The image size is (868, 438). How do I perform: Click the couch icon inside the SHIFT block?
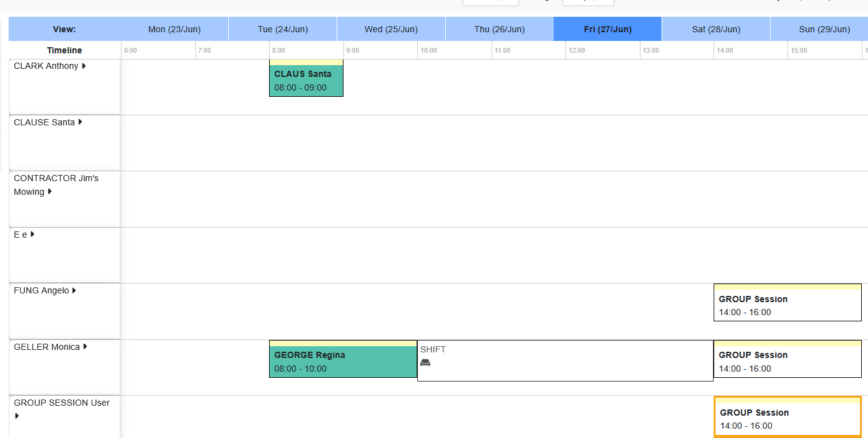click(x=425, y=362)
